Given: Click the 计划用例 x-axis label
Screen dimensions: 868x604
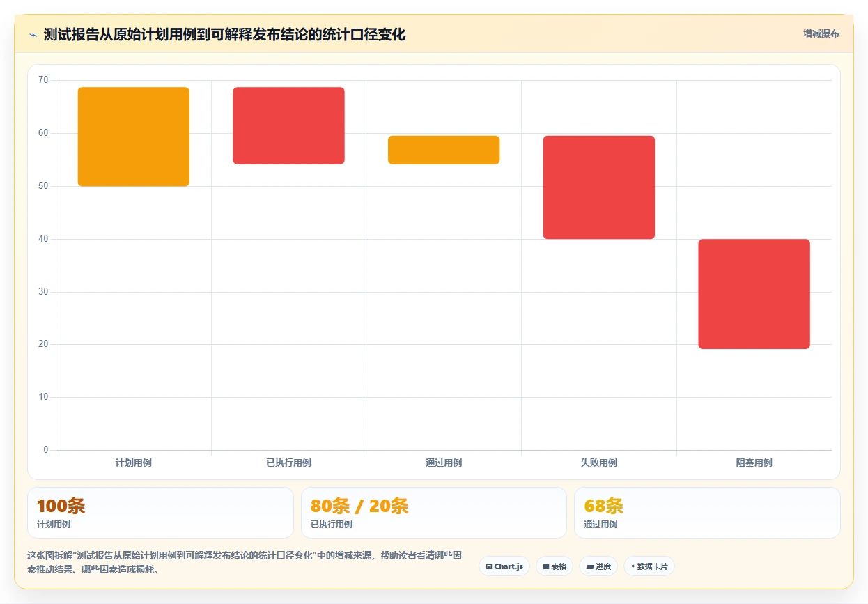Looking at the screenshot, I should (x=134, y=463).
